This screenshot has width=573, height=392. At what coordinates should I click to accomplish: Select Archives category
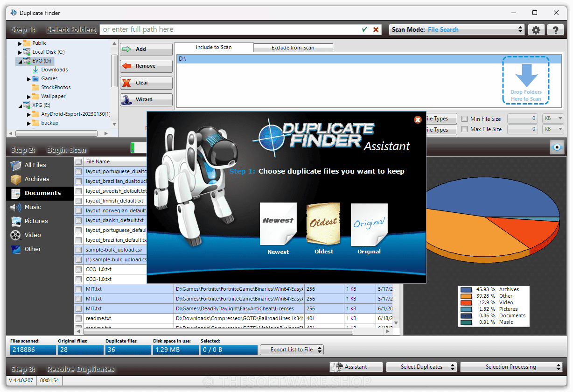[40, 179]
